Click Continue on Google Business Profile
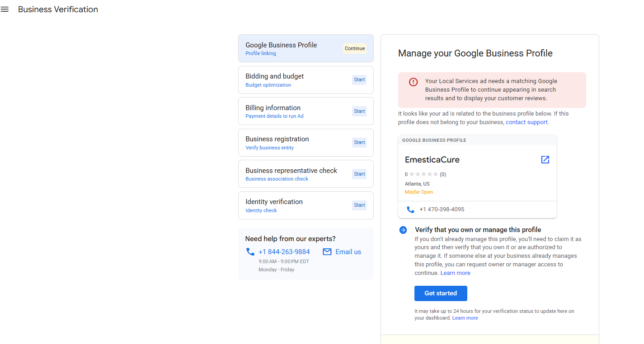 pos(355,49)
